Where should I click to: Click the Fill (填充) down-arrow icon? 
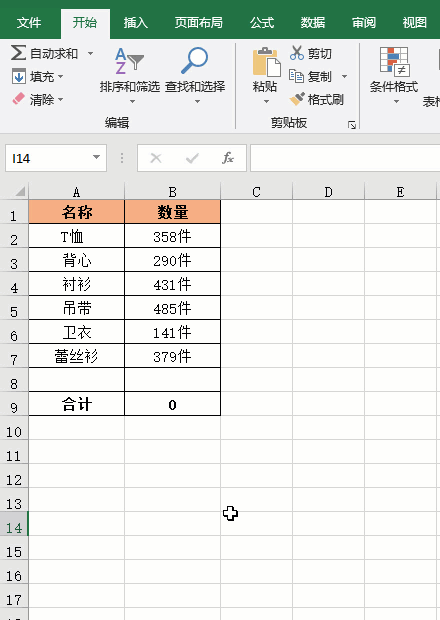18,76
